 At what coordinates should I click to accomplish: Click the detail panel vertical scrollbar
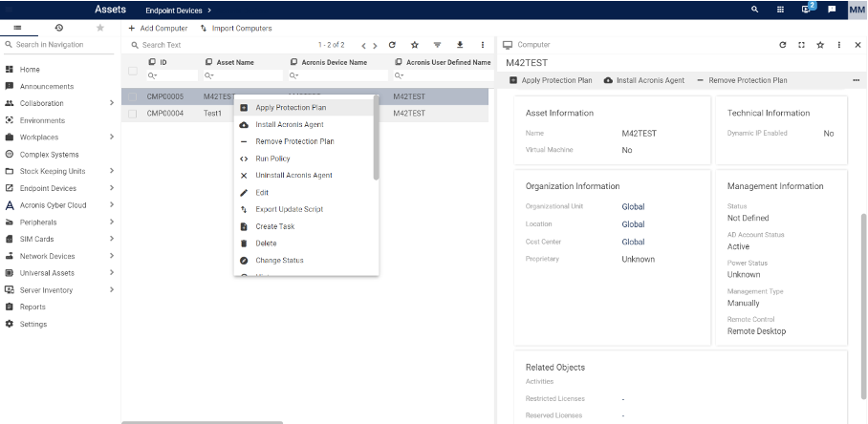tap(863, 306)
